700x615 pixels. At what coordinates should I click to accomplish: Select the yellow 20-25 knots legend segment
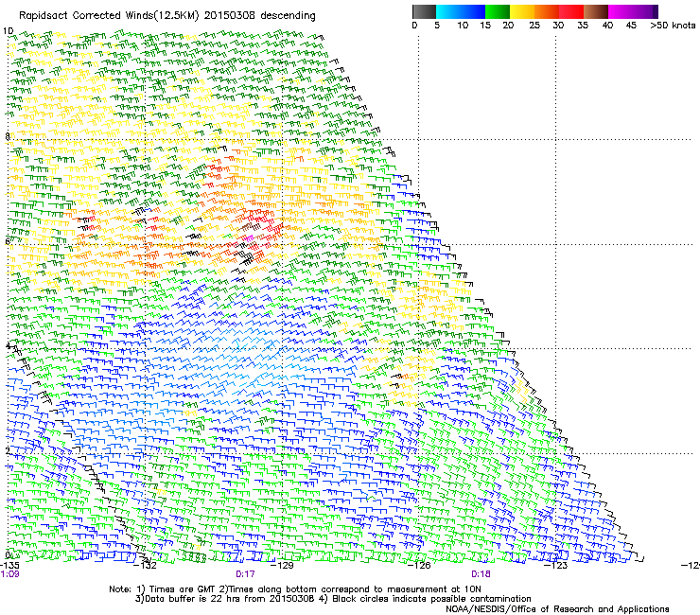point(522,11)
